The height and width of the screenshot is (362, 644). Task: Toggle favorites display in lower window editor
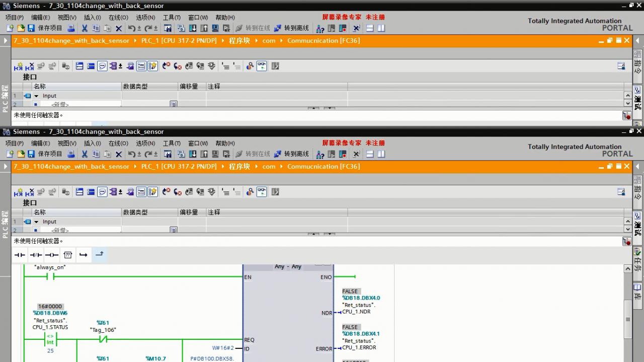[x=152, y=192]
